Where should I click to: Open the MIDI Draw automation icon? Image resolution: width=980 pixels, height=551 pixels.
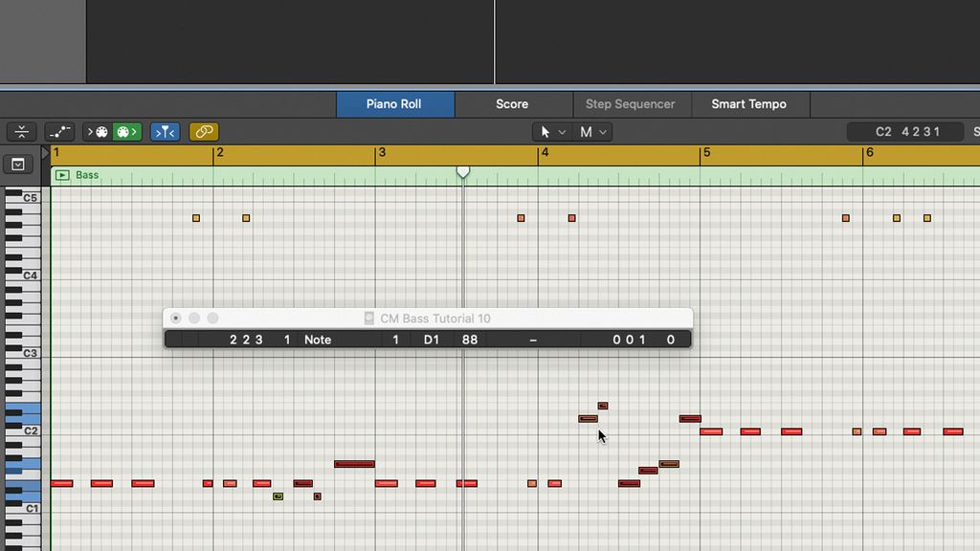(x=58, y=131)
